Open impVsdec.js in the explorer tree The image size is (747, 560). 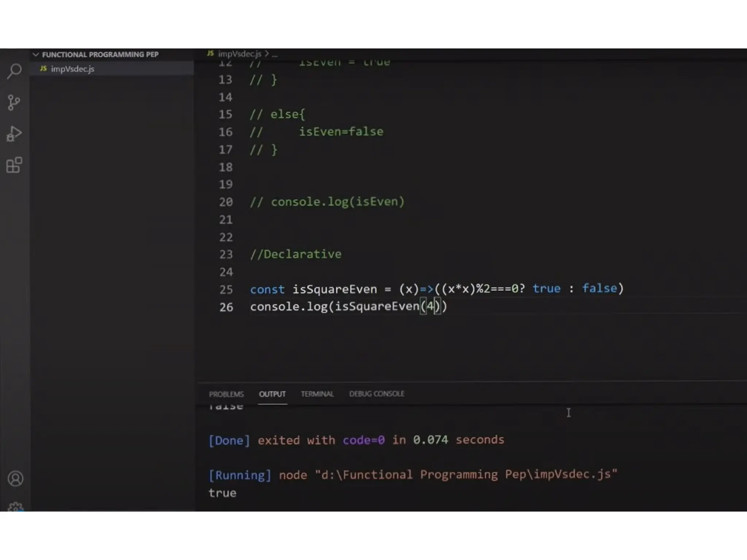(73, 69)
